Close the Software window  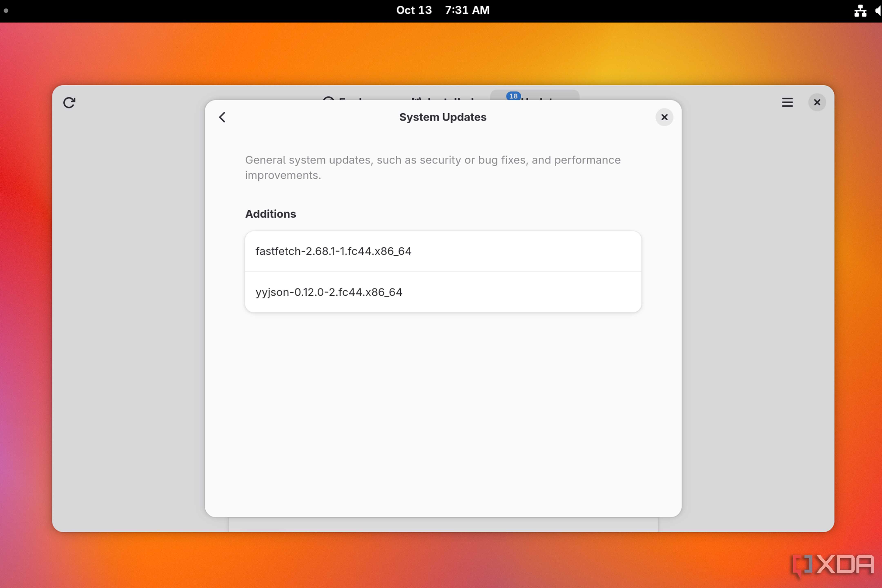pyautogui.click(x=817, y=102)
